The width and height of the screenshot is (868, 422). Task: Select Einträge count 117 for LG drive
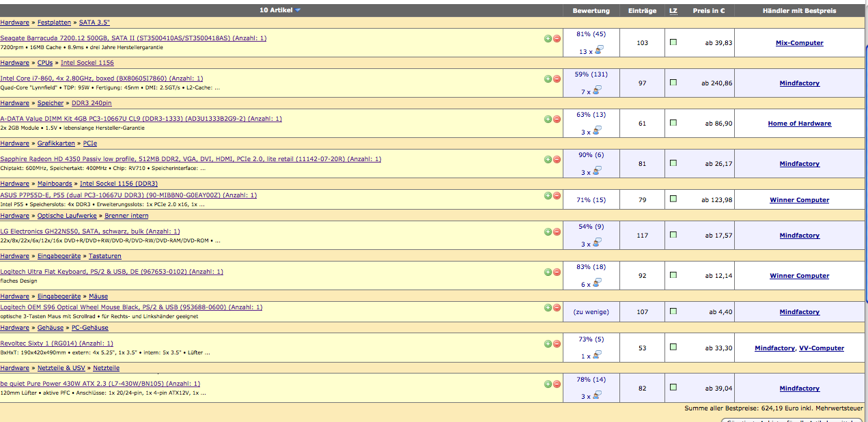coord(642,236)
